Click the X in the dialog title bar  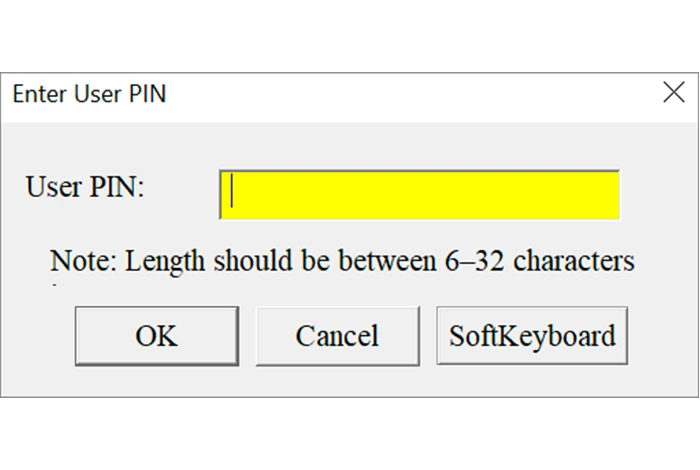coord(673,94)
